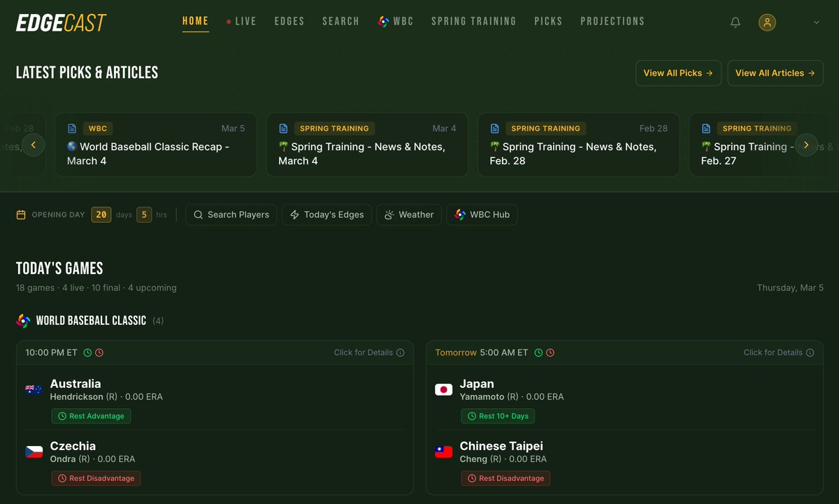Open the Projections tab
The height and width of the screenshot is (504, 839).
click(x=612, y=21)
